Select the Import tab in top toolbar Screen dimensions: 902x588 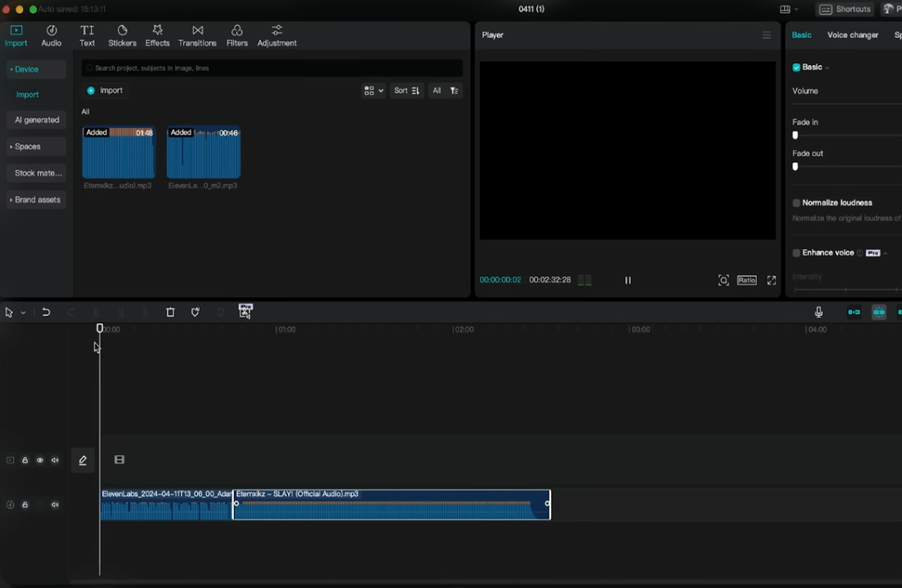click(x=16, y=36)
